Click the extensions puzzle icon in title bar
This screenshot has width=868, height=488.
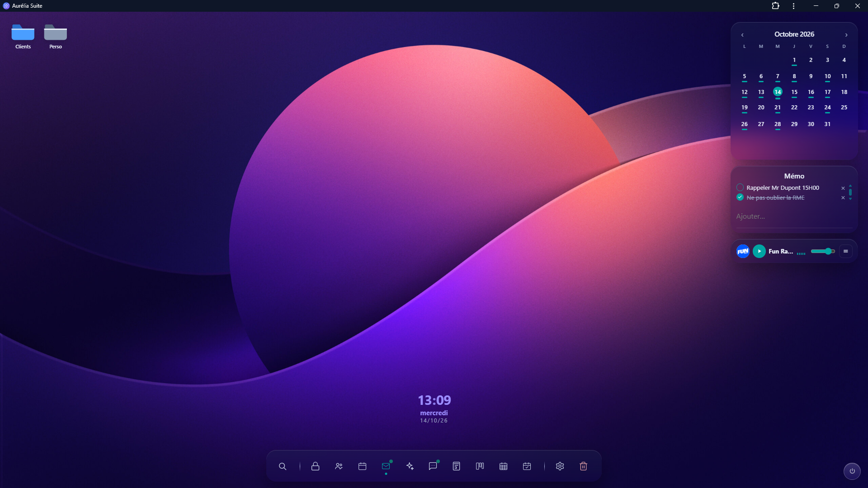coord(776,6)
